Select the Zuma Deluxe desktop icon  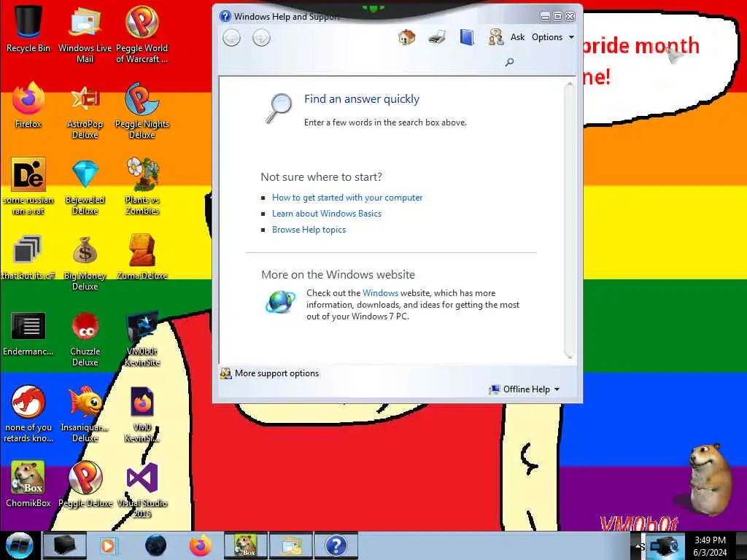click(x=142, y=257)
